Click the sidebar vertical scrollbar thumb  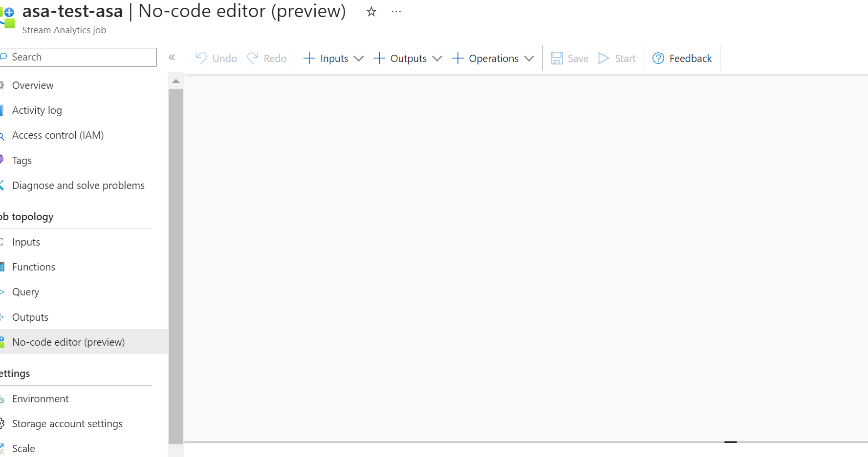176,266
